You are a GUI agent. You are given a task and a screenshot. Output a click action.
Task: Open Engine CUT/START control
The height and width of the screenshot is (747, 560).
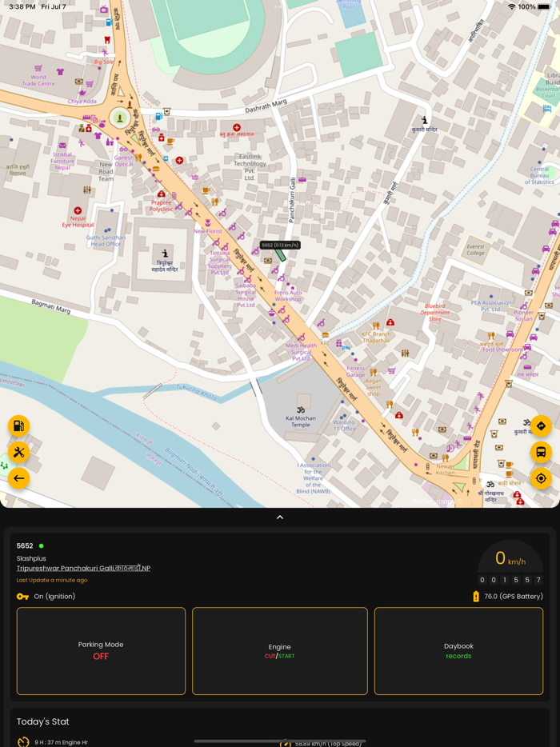pos(280,651)
